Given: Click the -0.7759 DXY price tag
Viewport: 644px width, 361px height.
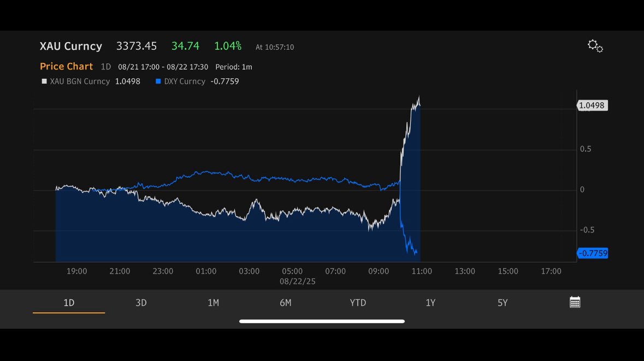Looking at the screenshot, I should click(x=592, y=253).
